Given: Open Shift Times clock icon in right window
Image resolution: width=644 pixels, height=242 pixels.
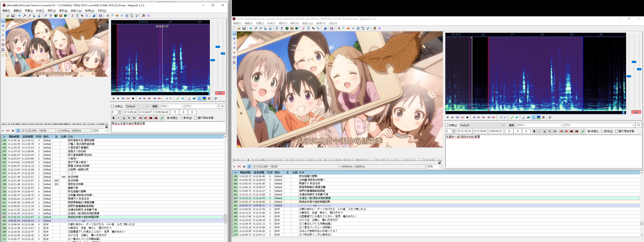Looking at the screenshot, I should (x=358, y=29).
